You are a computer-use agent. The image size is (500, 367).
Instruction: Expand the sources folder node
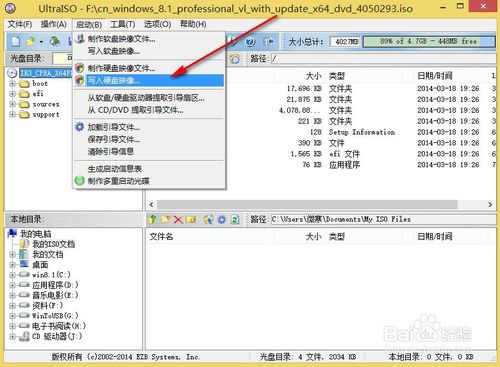(x=12, y=104)
